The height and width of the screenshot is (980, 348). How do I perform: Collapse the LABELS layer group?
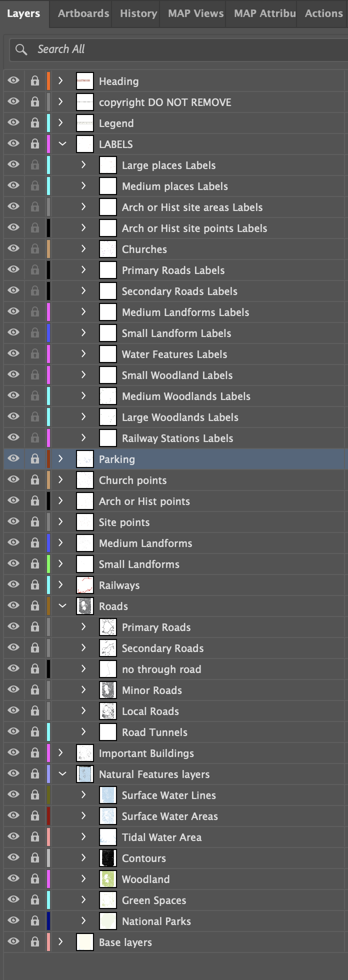coord(62,144)
